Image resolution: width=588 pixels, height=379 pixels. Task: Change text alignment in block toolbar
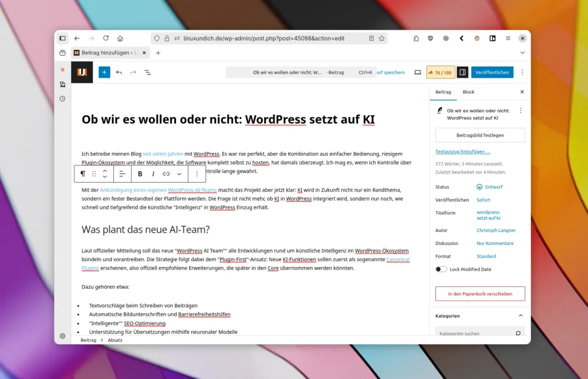point(122,174)
